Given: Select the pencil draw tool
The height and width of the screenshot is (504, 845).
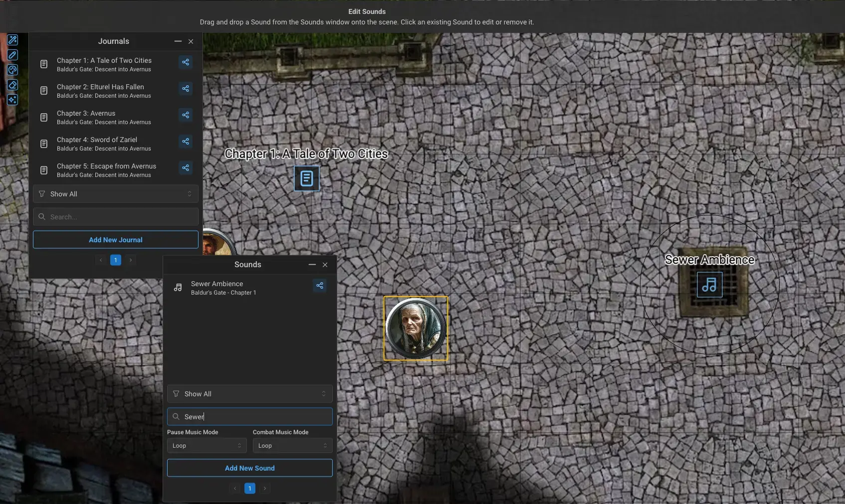Looking at the screenshot, I should (12, 55).
